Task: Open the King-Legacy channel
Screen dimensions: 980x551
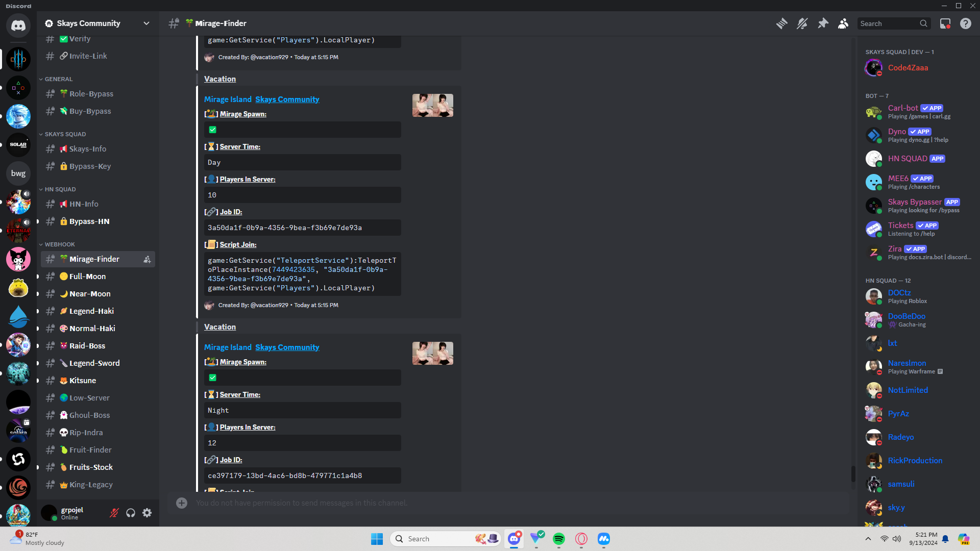Action: (x=98, y=485)
